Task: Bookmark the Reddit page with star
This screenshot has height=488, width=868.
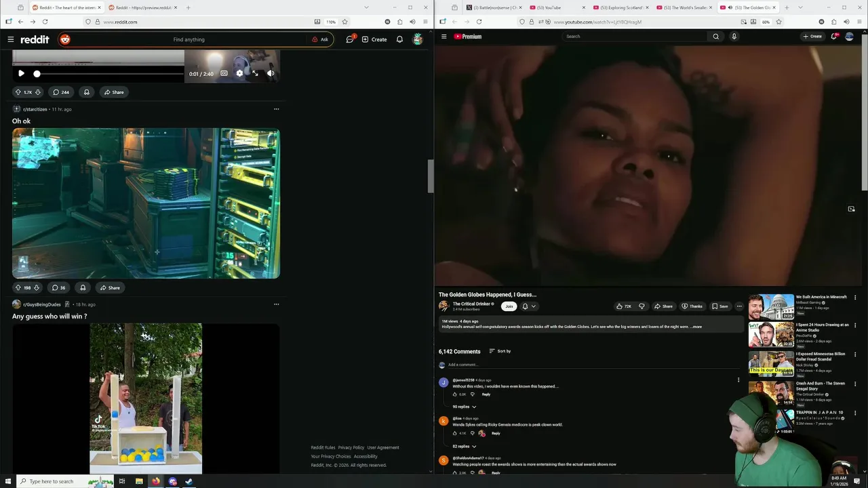Action: pyautogui.click(x=344, y=22)
